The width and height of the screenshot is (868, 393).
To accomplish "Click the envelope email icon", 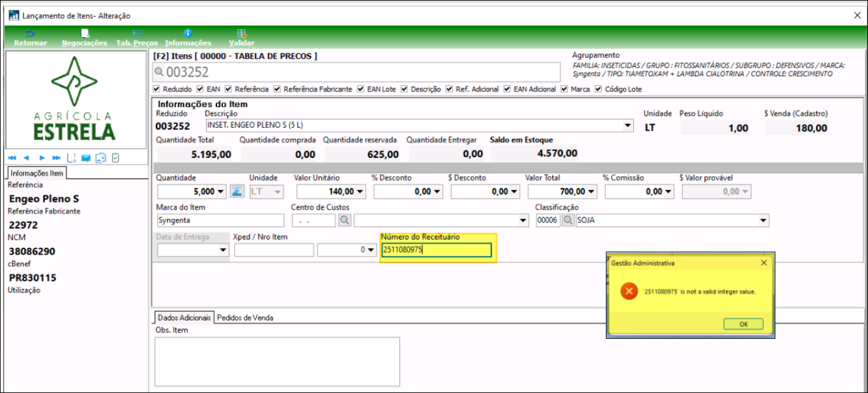I will click(x=86, y=158).
